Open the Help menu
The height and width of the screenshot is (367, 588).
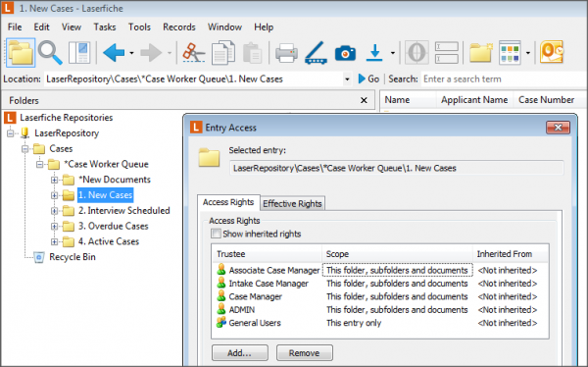coord(264,27)
